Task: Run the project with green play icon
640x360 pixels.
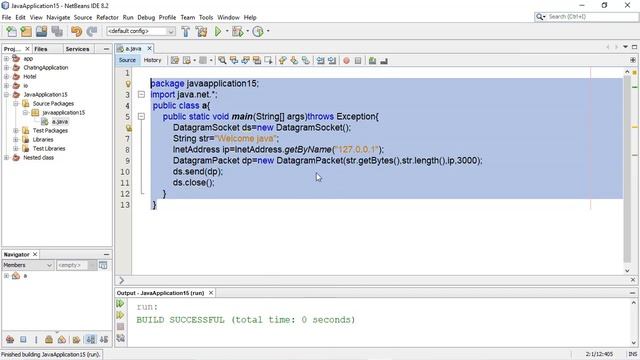Action: (x=218, y=31)
